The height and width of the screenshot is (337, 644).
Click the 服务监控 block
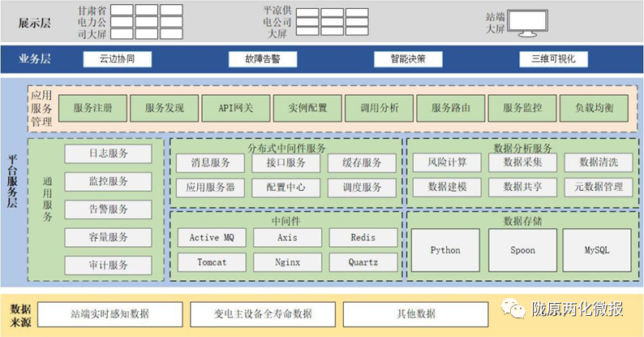pos(522,108)
